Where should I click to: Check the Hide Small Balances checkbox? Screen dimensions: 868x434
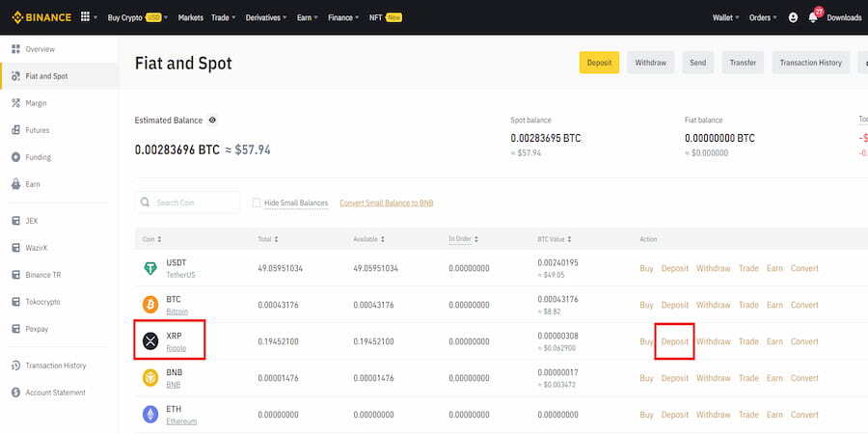tap(257, 203)
